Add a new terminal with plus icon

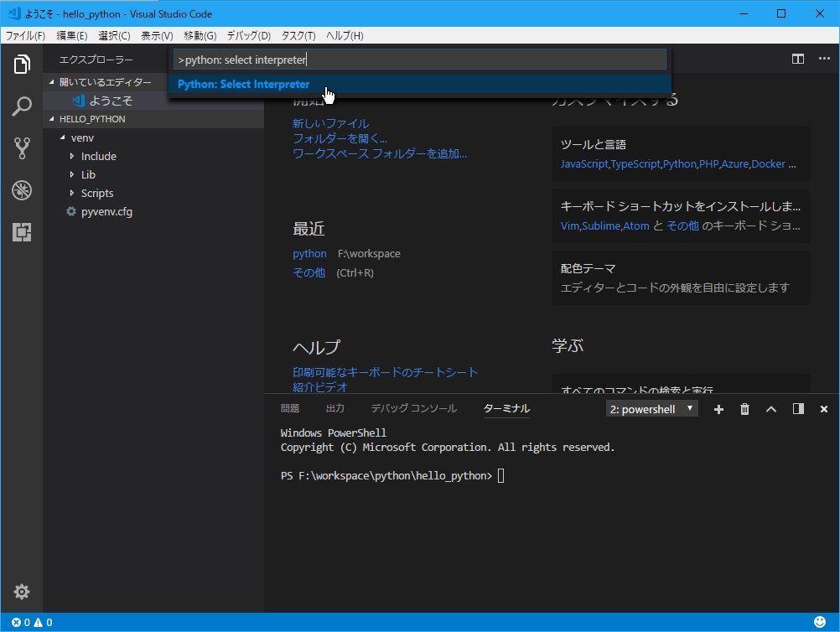tap(718, 409)
